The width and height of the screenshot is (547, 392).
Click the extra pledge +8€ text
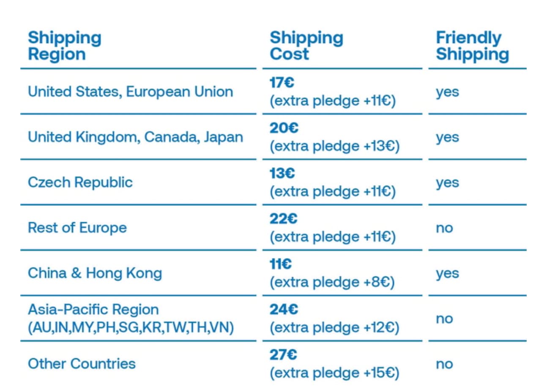point(332,282)
